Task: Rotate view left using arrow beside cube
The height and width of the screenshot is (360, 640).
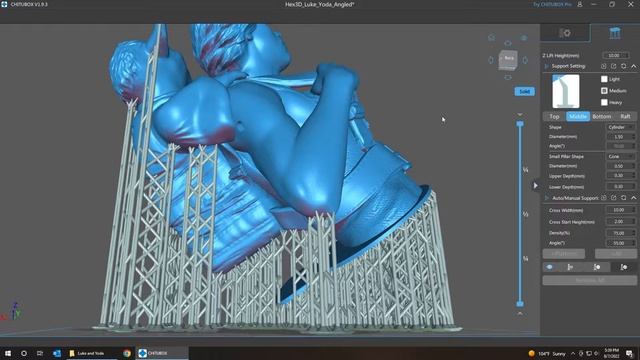Action: coord(491,60)
